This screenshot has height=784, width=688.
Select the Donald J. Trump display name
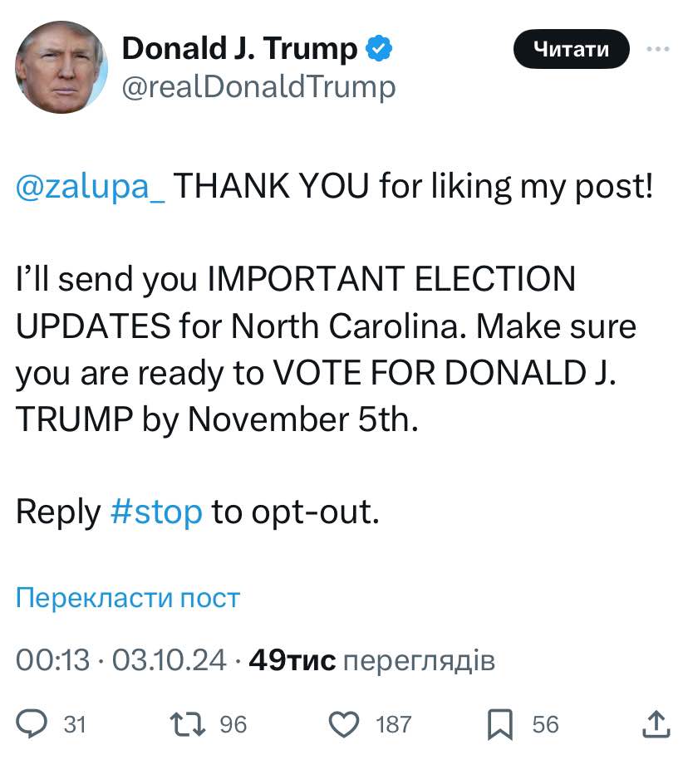click(237, 47)
